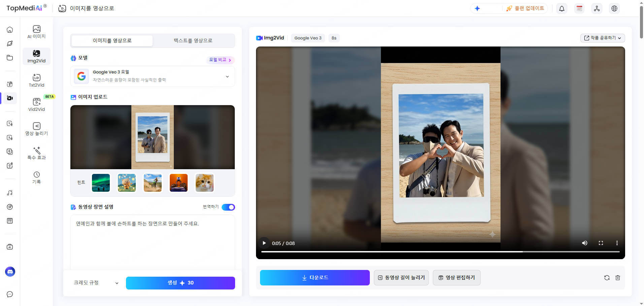
Task: Select the Vid2Vid BETA tool
Action: pyautogui.click(x=36, y=105)
